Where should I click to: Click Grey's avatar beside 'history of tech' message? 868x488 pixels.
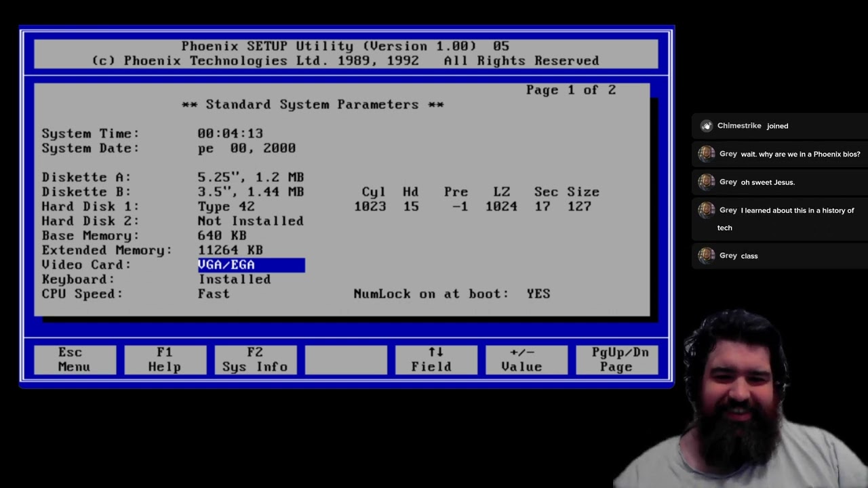tap(707, 210)
